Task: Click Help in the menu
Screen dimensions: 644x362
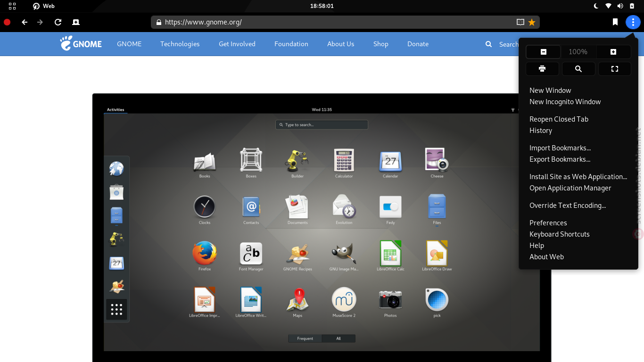Action: coord(537,246)
